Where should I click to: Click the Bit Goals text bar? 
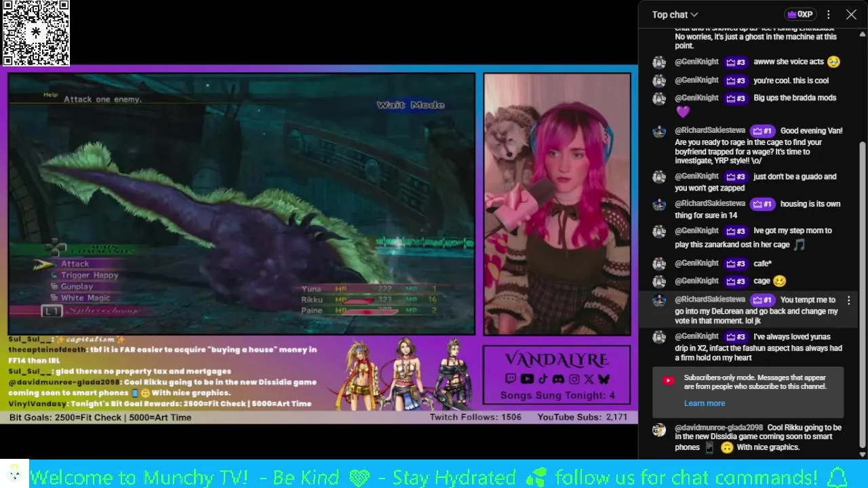[100, 418]
